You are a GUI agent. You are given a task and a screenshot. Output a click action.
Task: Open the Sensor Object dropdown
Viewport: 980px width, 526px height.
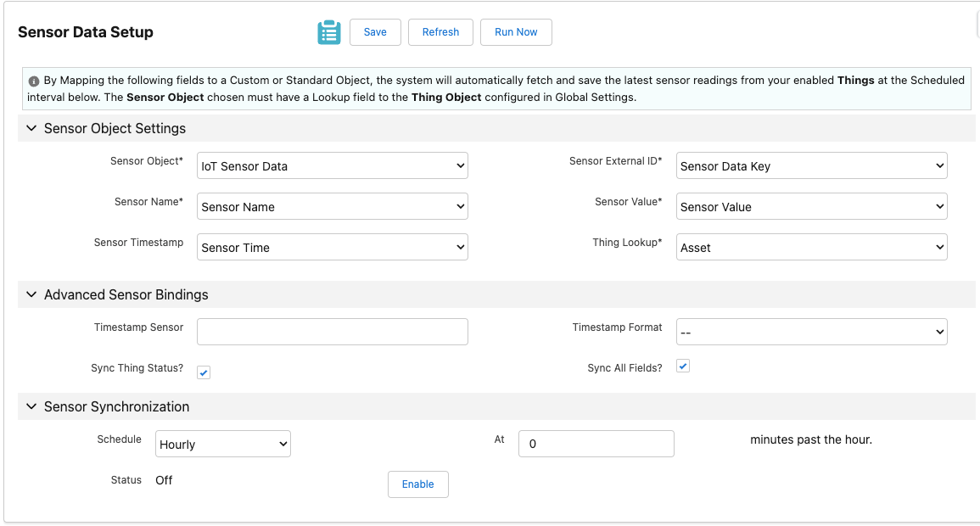point(333,165)
